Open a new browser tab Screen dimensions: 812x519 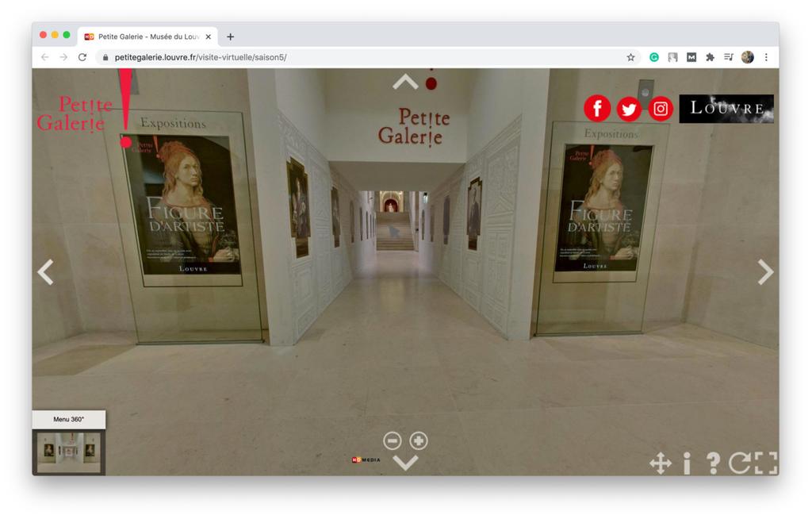[231, 37]
